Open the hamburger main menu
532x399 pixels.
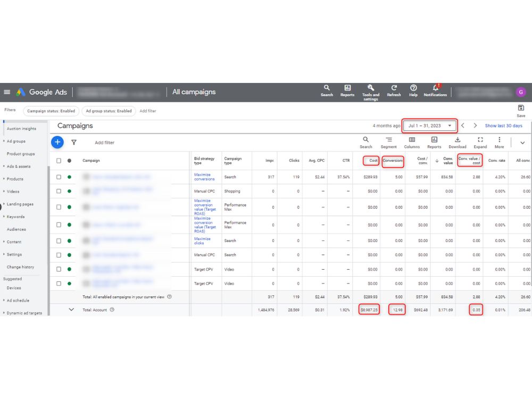click(x=7, y=92)
